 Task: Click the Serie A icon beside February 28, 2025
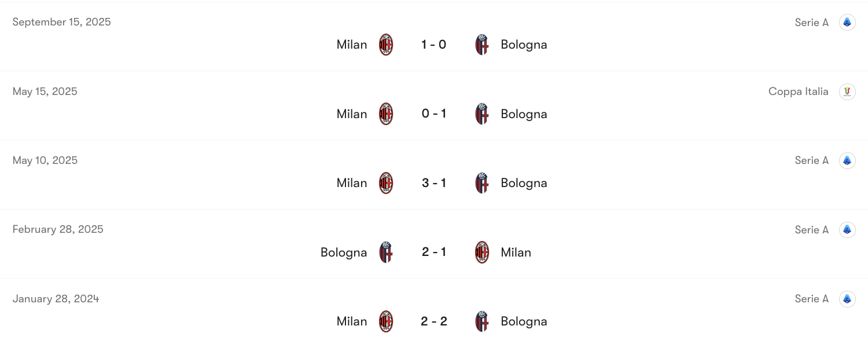pyautogui.click(x=847, y=229)
